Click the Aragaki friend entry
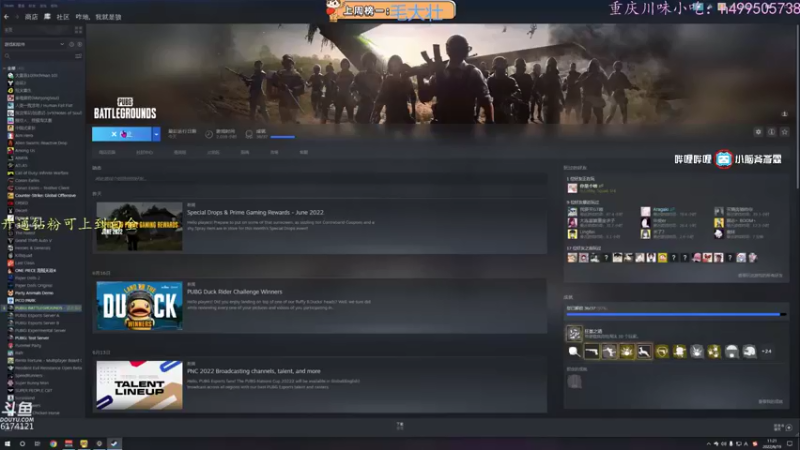The image size is (800, 450). pyautogui.click(x=668, y=211)
